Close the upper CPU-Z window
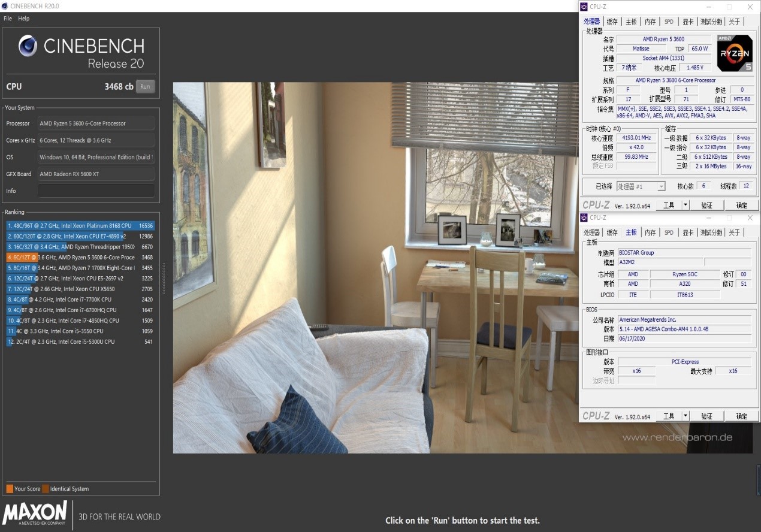Screen dimensions: 761x532 (x=750, y=7)
